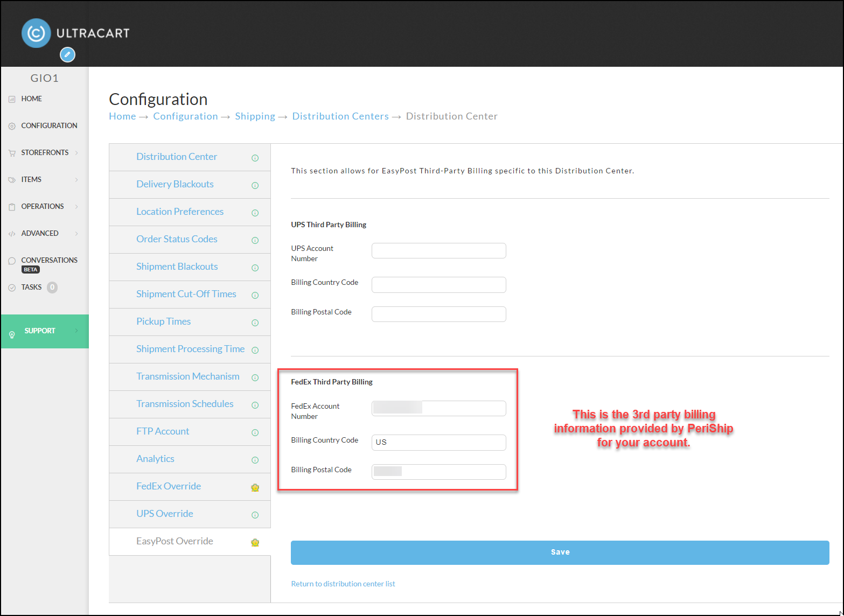Click the UltraCart logo icon

pos(36,33)
